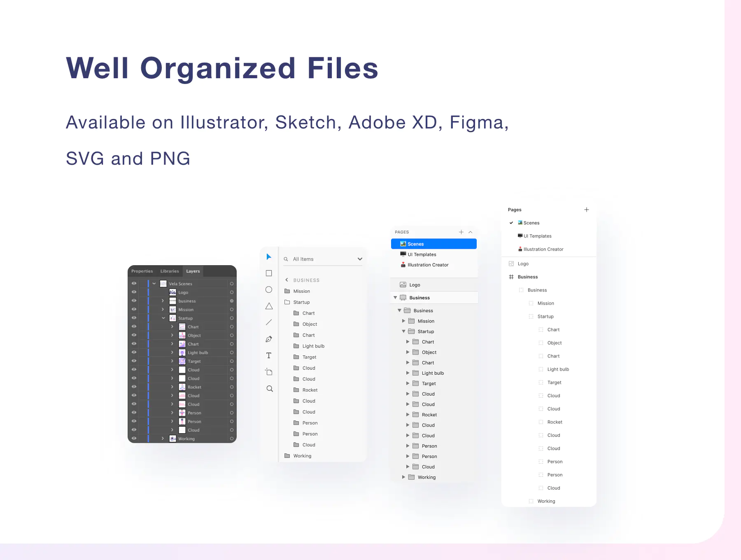The image size is (741, 560).
Task: Select checked Scenes page in Figma panel
Action: pos(549,223)
